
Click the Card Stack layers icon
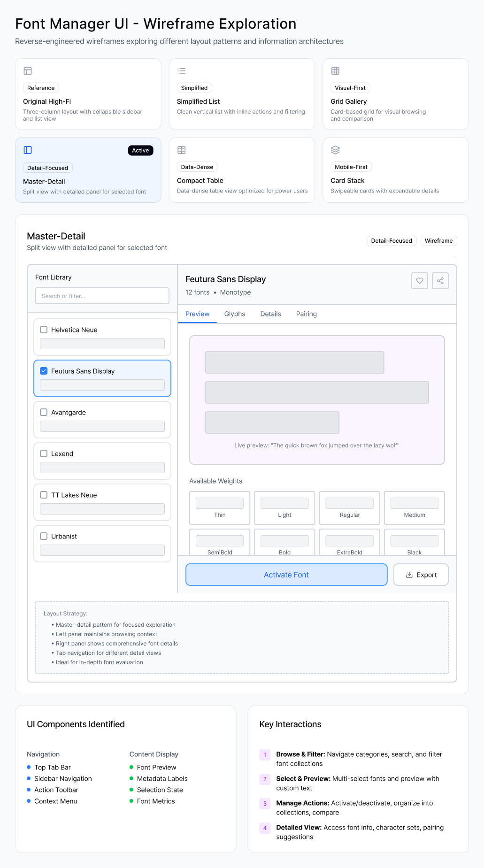click(336, 150)
